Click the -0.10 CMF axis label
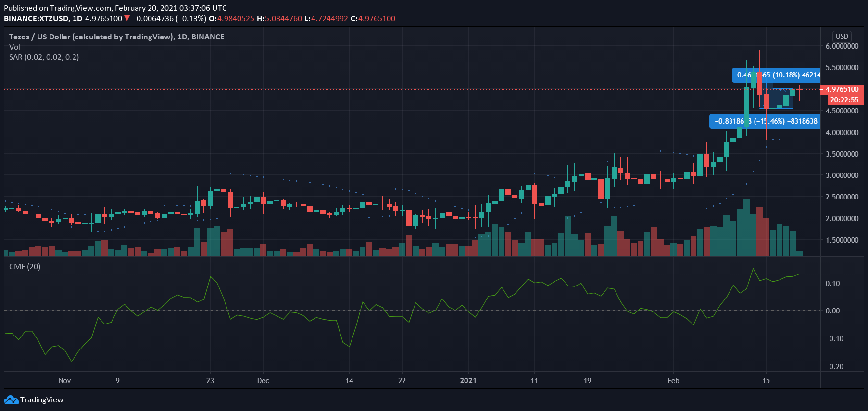This screenshot has height=411, width=868. pyautogui.click(x=834, y=339)
